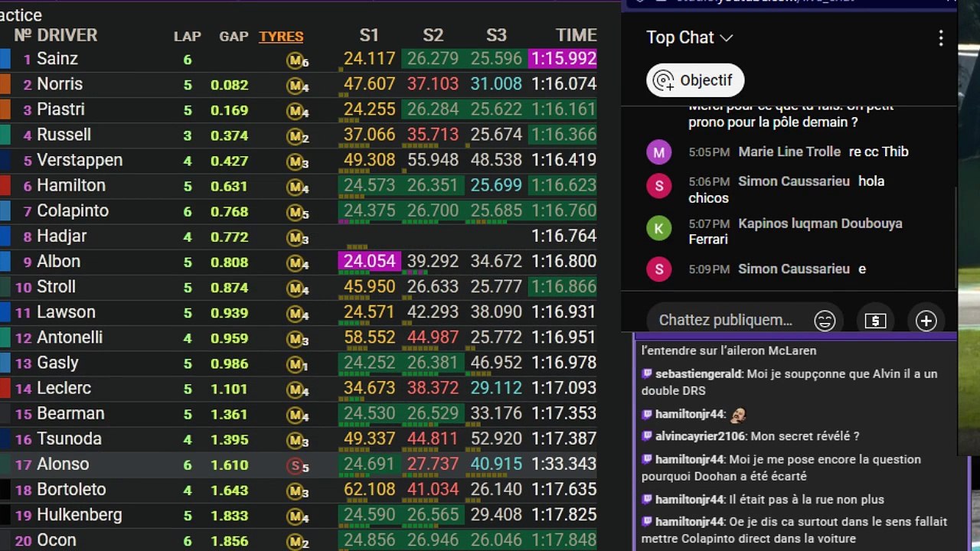Viewport: 980px width, 551px height.
Task: Focus the 'Chattez publiquement' input field
Action: coord(725,320)
